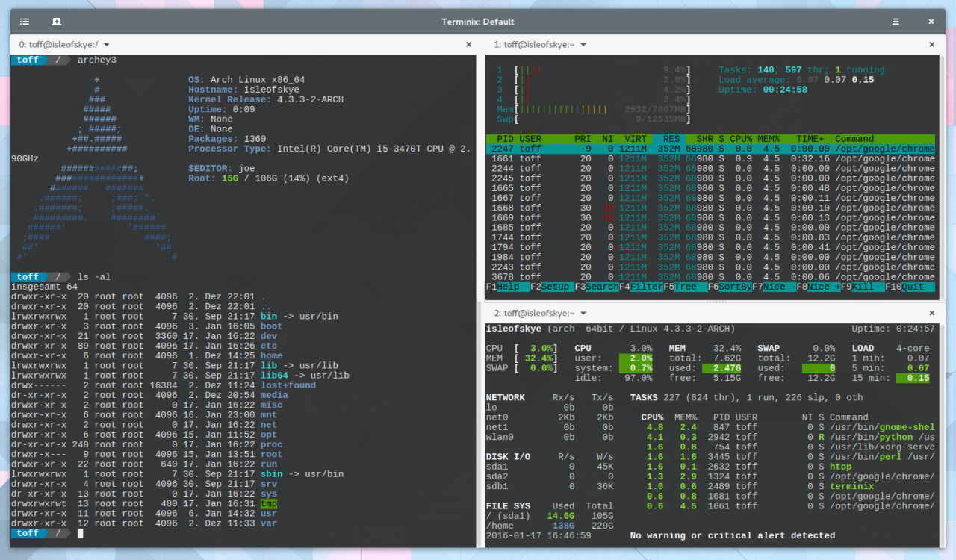Select highlighted process 2247 row in htop
This screenshot has height=560, width=956.
coord(710,149)
